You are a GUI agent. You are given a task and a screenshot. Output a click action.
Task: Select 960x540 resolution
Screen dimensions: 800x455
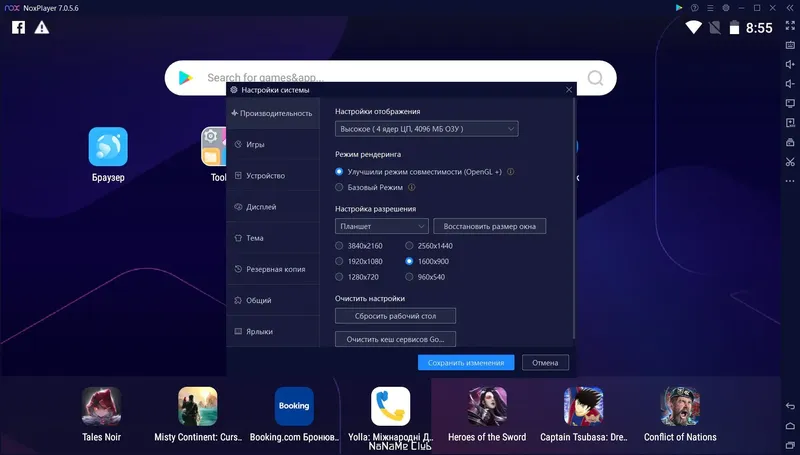tap(409, 277)
